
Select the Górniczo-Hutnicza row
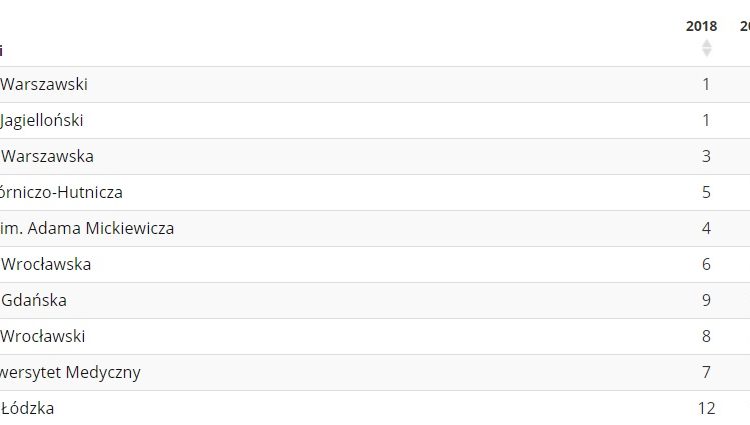(x=62, y=192)
